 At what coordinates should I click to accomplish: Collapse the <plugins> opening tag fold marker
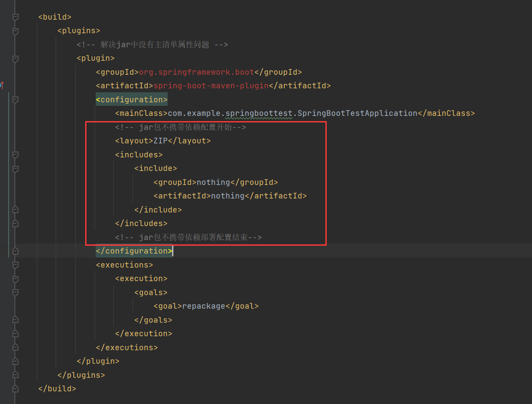(15, 31)
